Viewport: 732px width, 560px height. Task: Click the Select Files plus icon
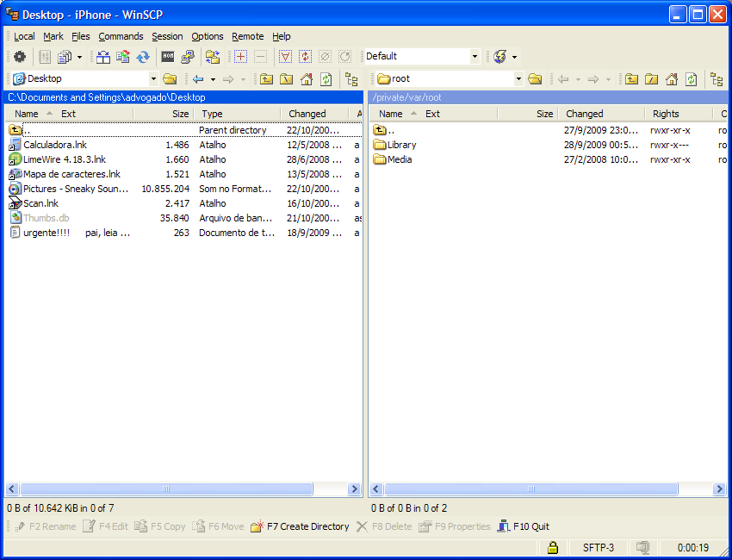[x=240, y=57]
